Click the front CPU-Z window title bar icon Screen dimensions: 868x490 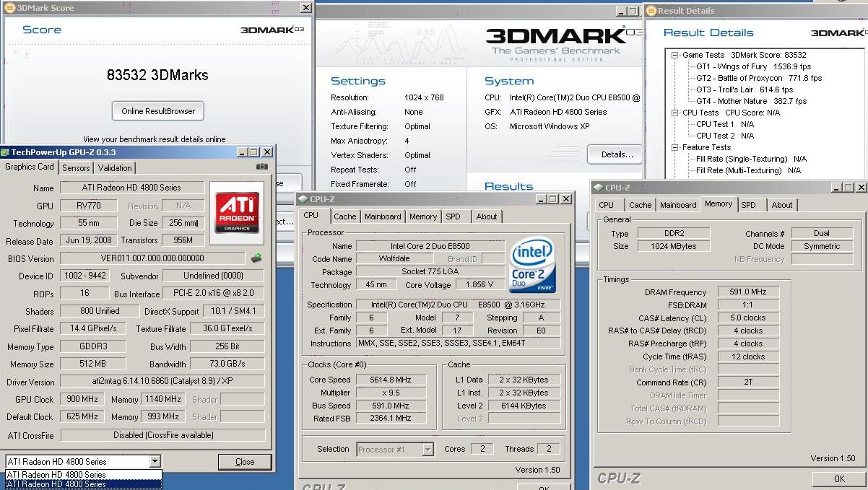(x=303, y=199)
